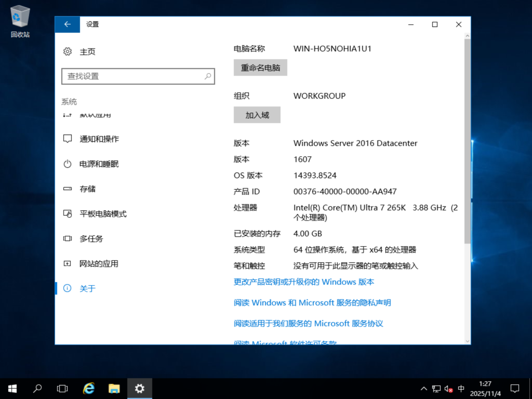
Task: Click the 重命名电脑 button
Action: click(x=260, y=67)
